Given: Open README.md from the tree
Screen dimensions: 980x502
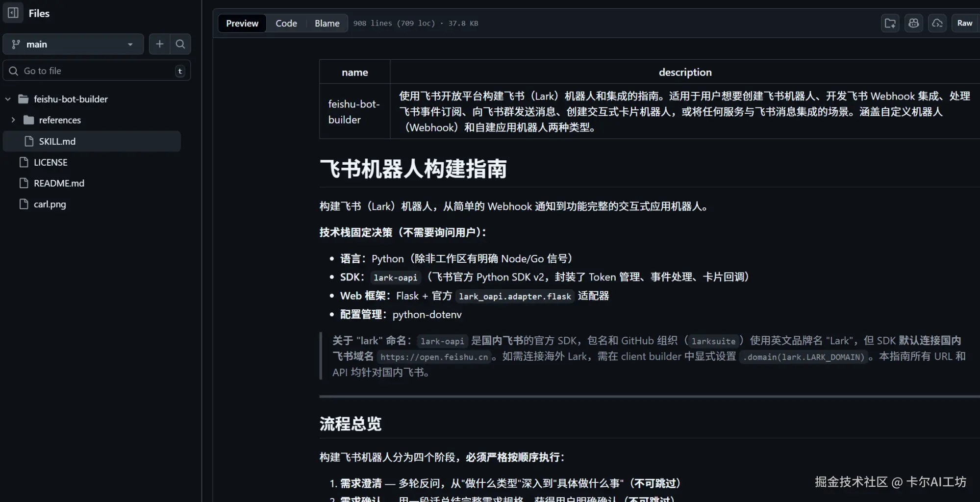Looking at the screenshot, I should [x=59, y=183].
